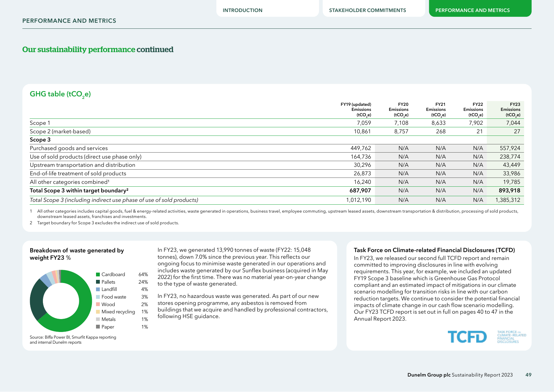Click the Task Force on Climate-related Financial Disclosures heading

434,250
